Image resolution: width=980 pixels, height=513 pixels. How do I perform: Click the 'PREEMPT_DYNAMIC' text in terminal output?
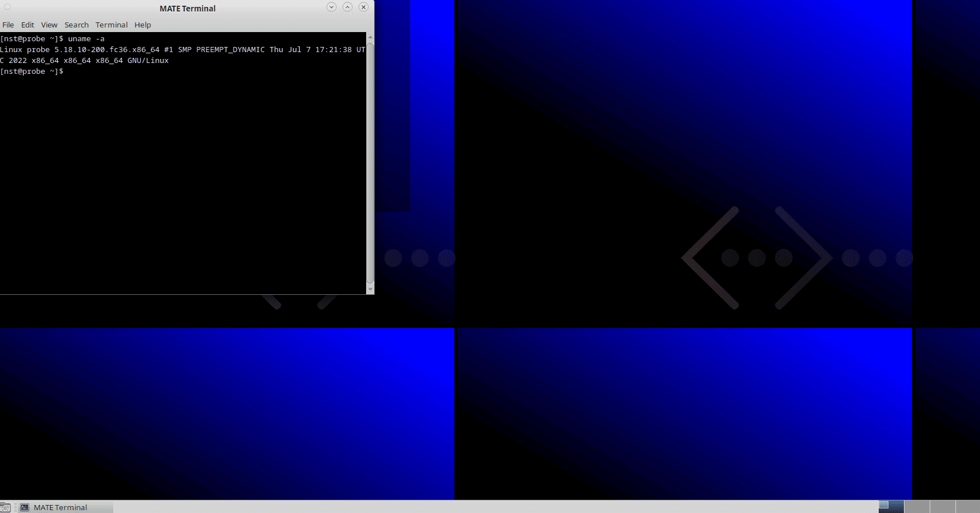pos(231,50)
